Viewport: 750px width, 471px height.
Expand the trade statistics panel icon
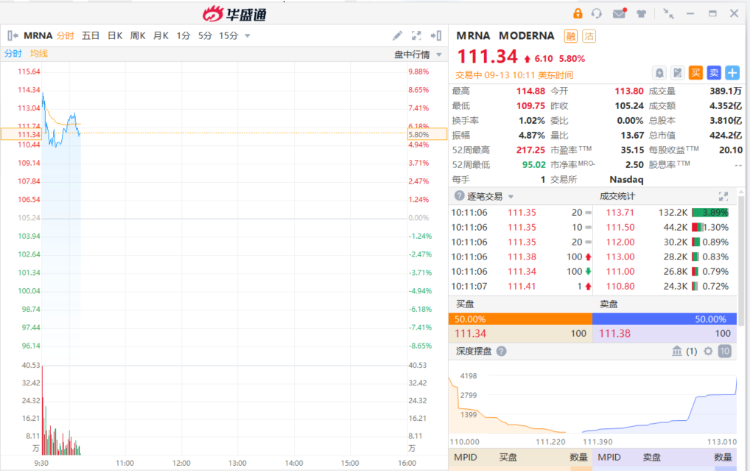tap(723, 196)
